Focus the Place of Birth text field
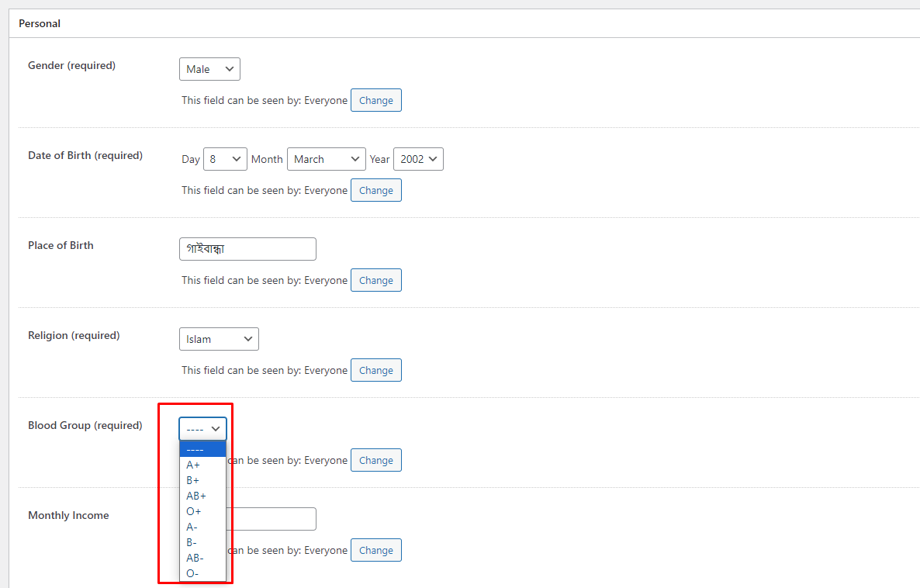This screenshot has height=588, width=920. (247, 249)
